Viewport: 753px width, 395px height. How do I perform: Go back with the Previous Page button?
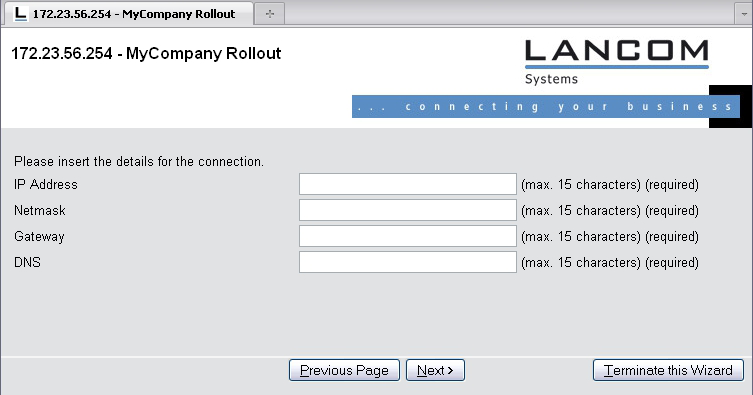344,370
